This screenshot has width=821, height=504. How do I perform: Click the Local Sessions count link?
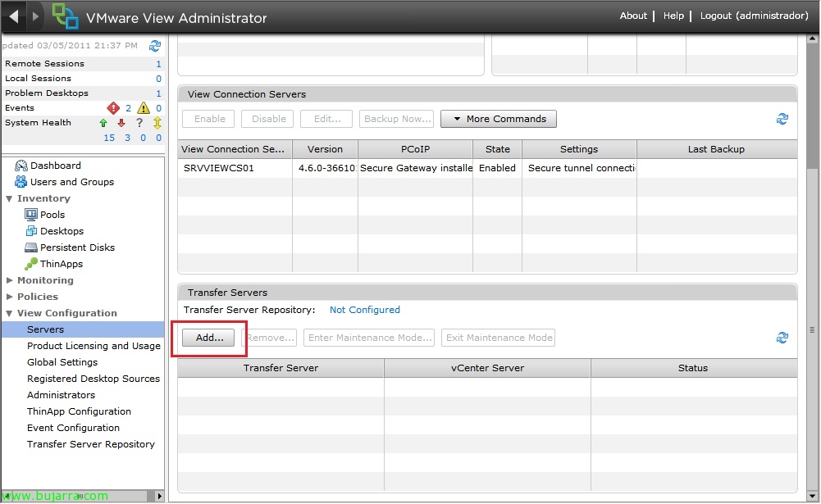pyautogui.click(x=158, y=79)
